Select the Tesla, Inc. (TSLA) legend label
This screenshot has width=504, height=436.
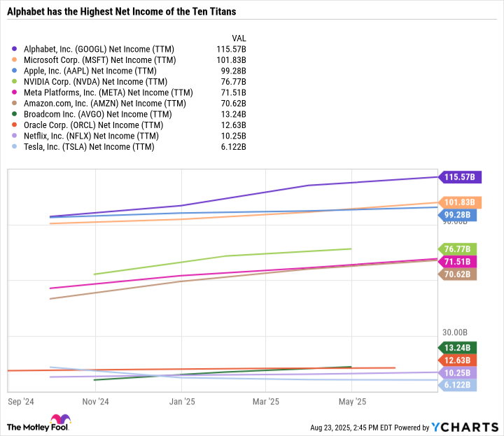(88, 147)
